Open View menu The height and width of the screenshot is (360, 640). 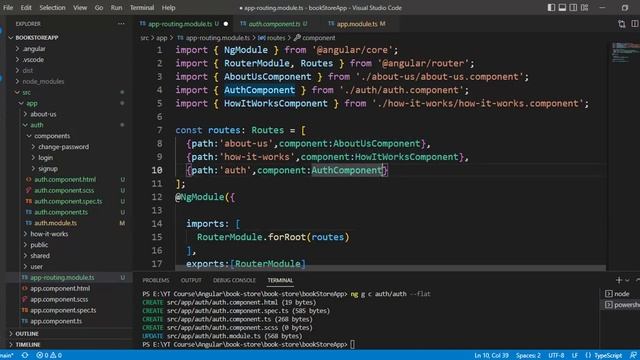coord(80,7)
